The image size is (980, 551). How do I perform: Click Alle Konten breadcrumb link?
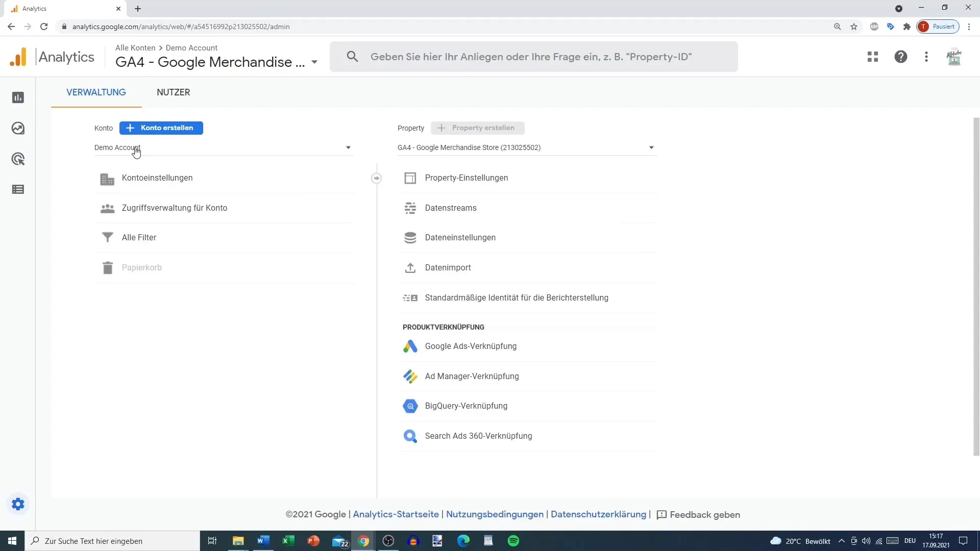[x=135, y=47]
